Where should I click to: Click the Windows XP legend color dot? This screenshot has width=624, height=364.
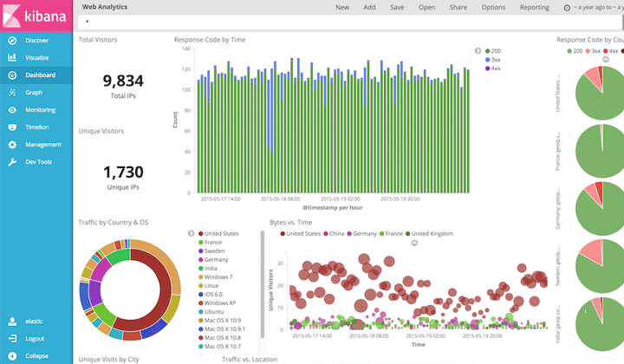pyautogui.click(x=201, y=303)
